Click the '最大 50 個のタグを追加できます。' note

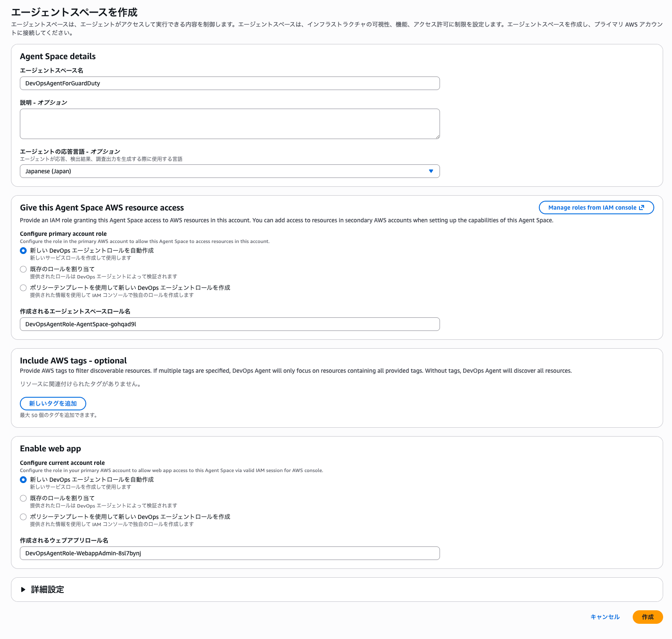coord(60,415)
